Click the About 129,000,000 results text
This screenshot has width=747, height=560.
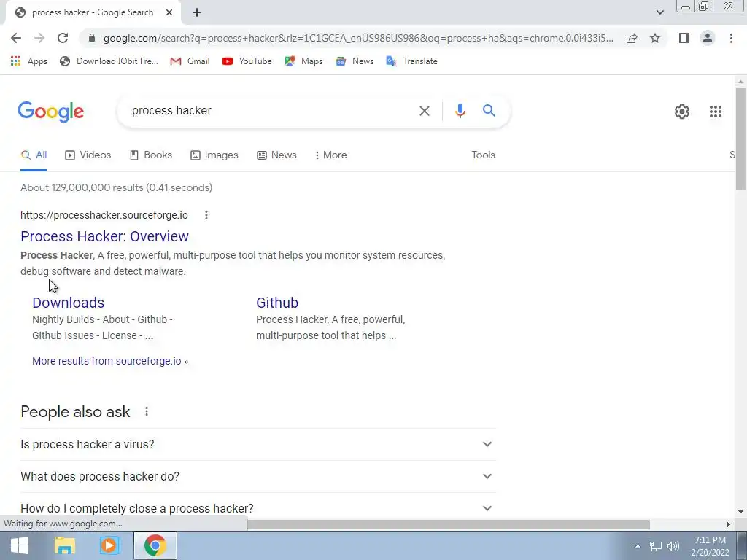click(x=116, y=187)
